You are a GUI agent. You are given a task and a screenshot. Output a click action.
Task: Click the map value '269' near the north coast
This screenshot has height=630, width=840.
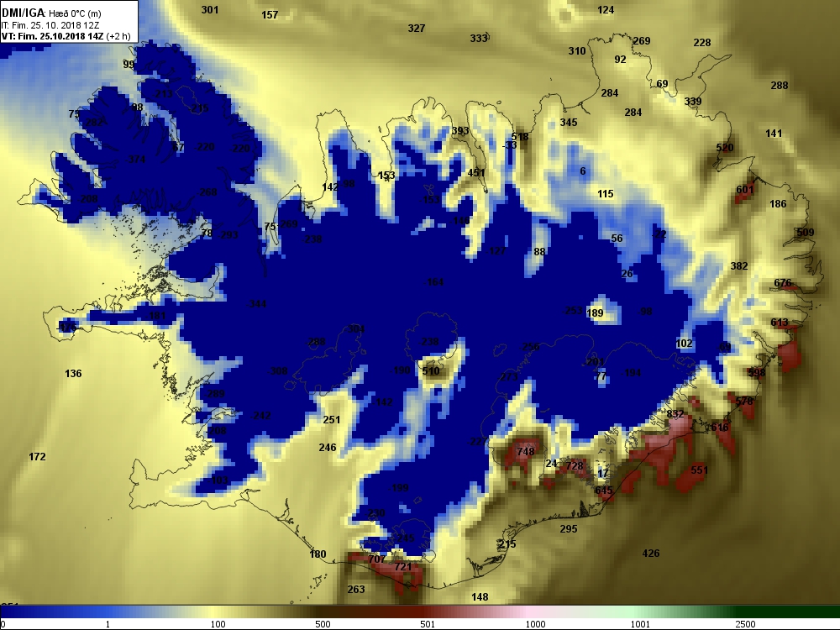tap(642, 40)
